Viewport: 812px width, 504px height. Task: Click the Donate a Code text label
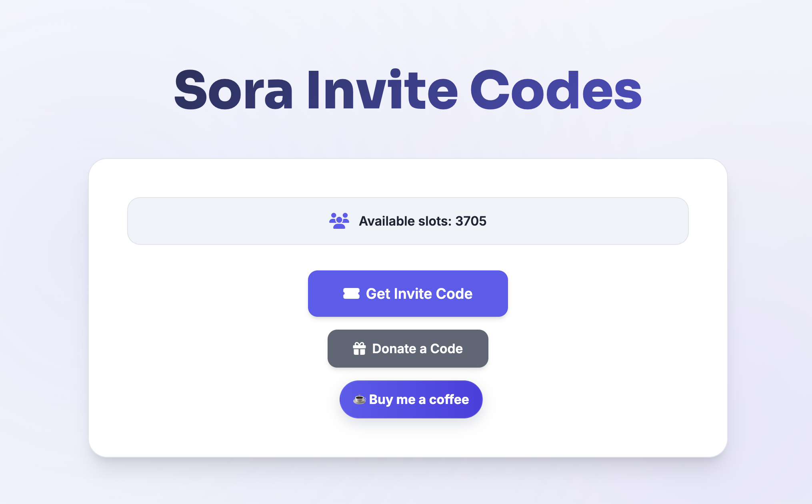[417, 349]
